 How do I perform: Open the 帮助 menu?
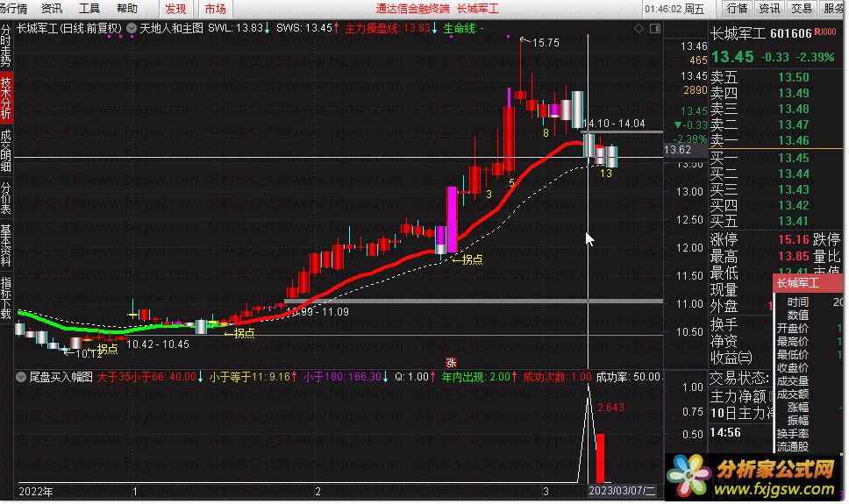pyautogui.click(x=127, y=9)
